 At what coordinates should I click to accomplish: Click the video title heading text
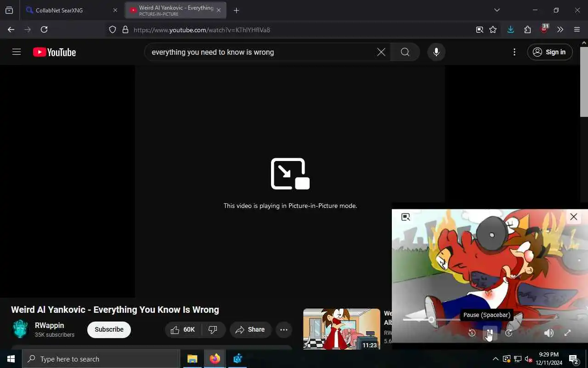tap(115, 310)
